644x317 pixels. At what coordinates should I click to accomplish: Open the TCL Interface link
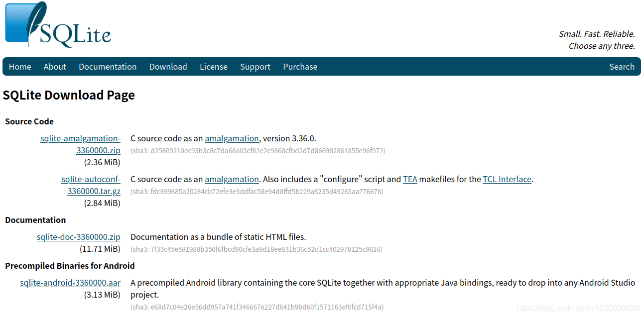pos(507,179)
